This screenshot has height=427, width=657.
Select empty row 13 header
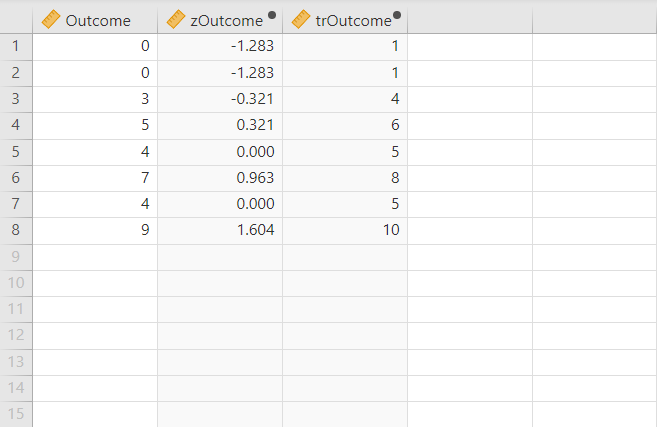pos(16,362)
